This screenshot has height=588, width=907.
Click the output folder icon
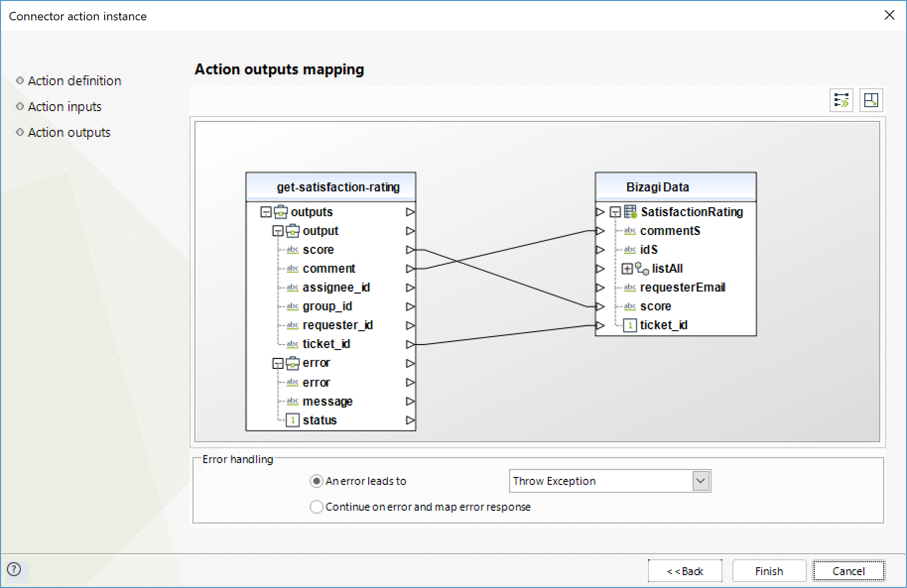click(293, 231)
